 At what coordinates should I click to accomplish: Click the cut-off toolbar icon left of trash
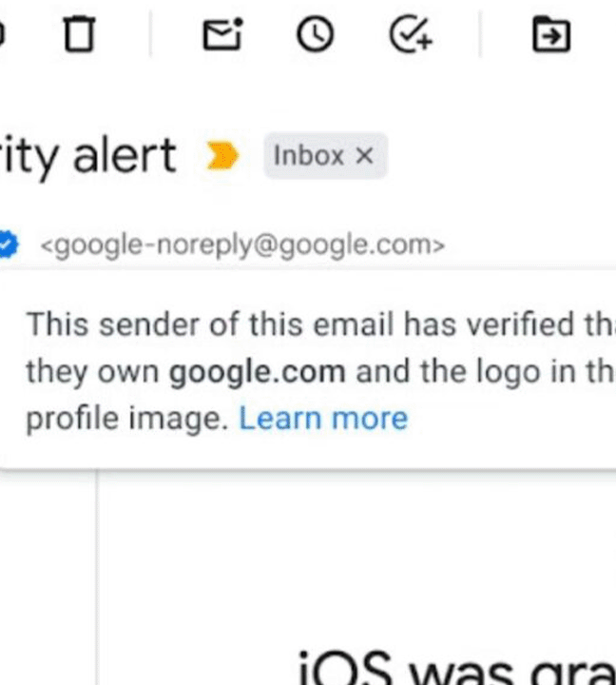(x=2, y=34)
